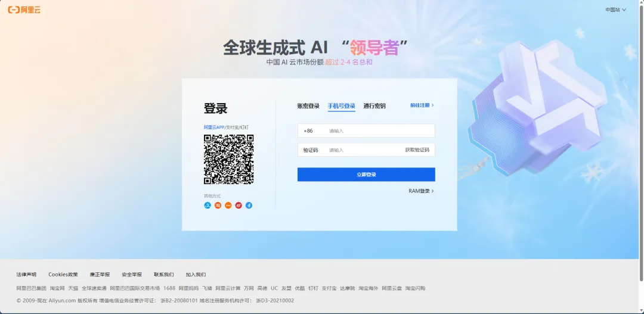Focus the 验证码 verification code field

click(x=366, y=150)
